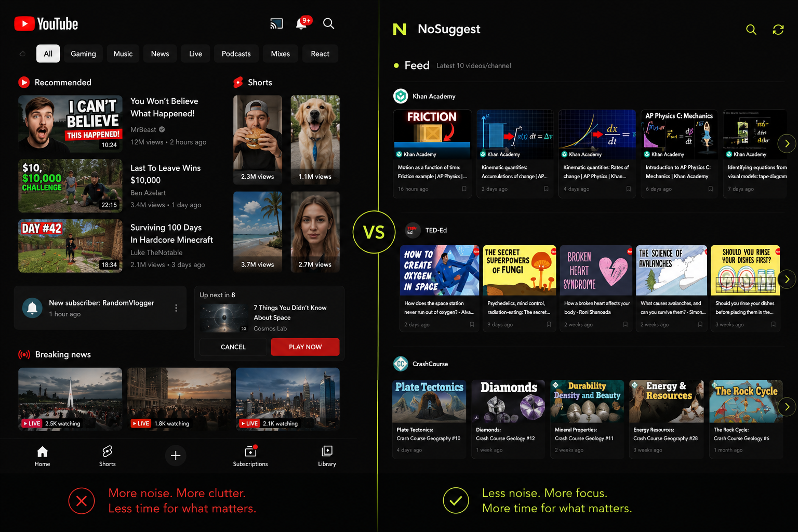Click the YouTube cast icon
Viewport: 798px width, 532px height.
coord(276,23)
